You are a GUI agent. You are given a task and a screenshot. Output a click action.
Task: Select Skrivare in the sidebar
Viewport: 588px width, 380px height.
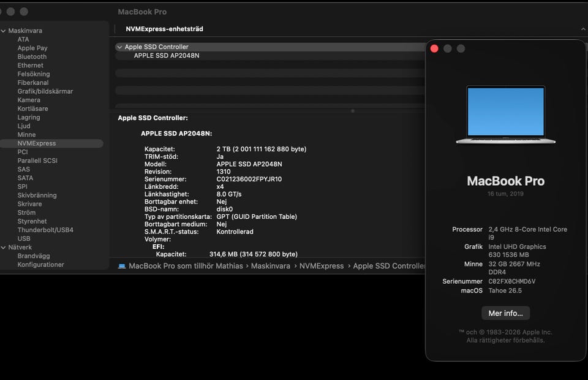(29, 203)
